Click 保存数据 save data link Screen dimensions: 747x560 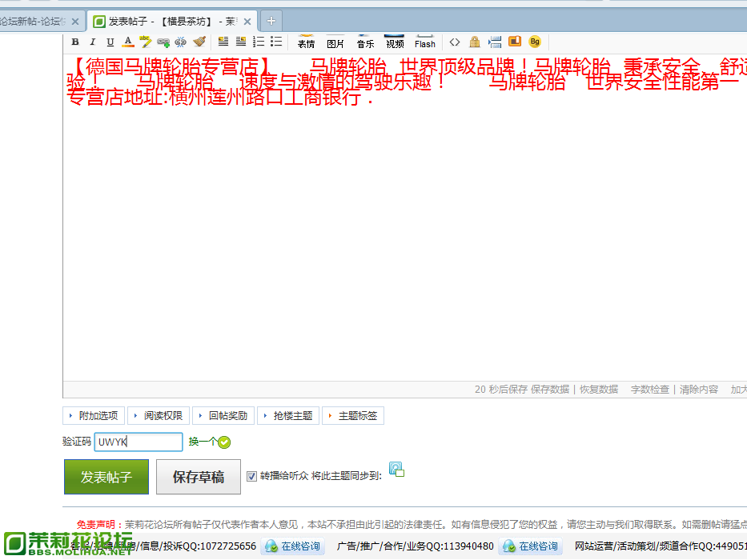click(x=550, y=390)
